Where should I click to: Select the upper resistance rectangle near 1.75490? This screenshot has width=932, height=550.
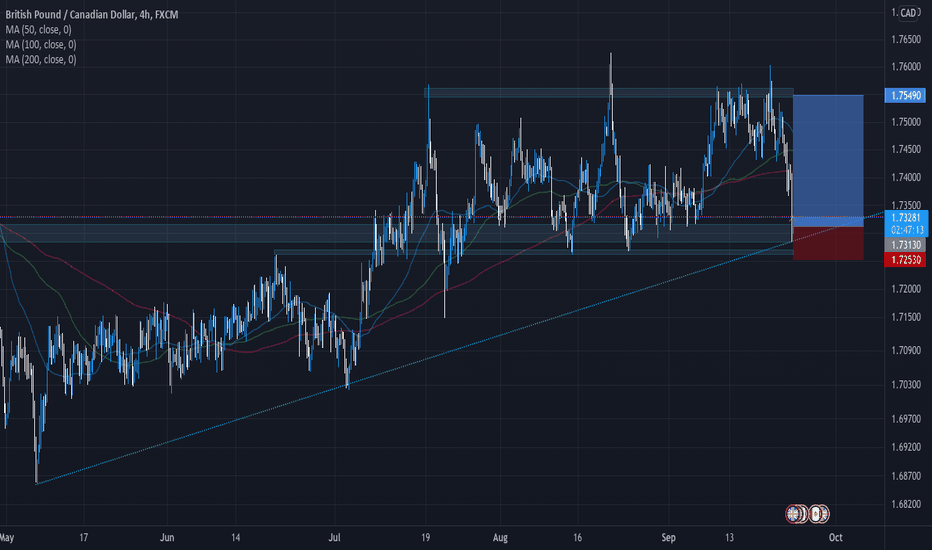pyautogui.click(x=609, y=92)
